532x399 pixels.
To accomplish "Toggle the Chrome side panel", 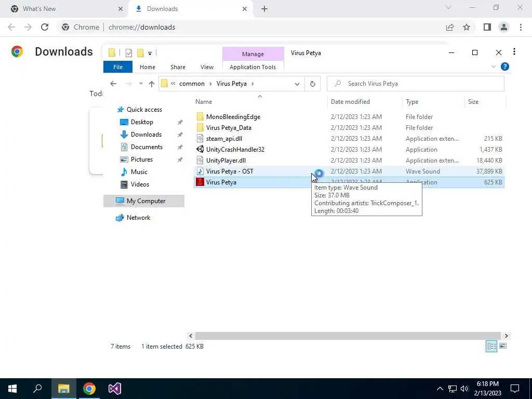I will [487, 27].
